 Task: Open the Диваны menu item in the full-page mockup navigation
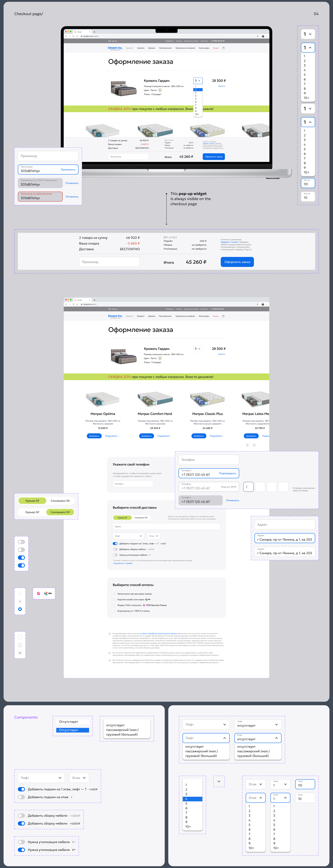pyautogui.click(x=152, y=316)
